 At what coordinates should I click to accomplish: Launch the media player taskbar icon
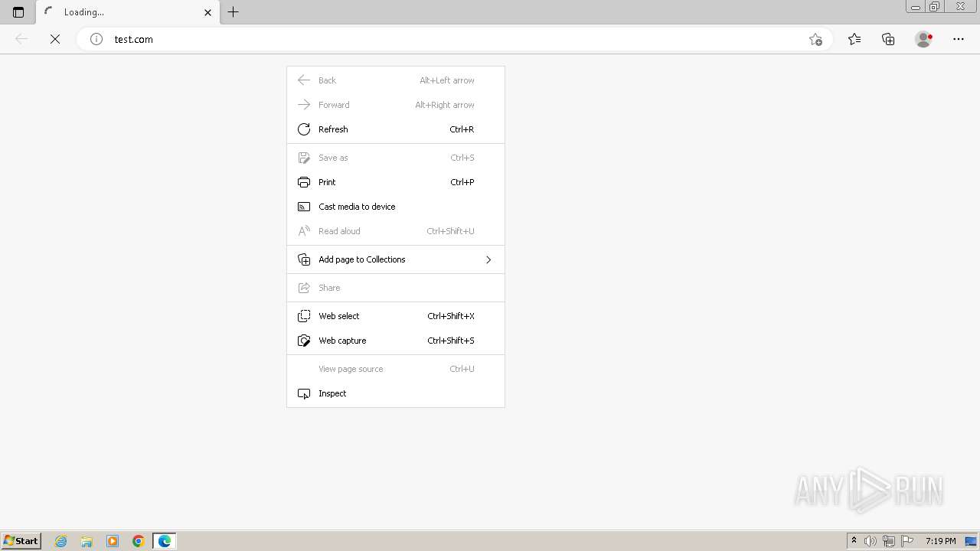pos(113,541)
